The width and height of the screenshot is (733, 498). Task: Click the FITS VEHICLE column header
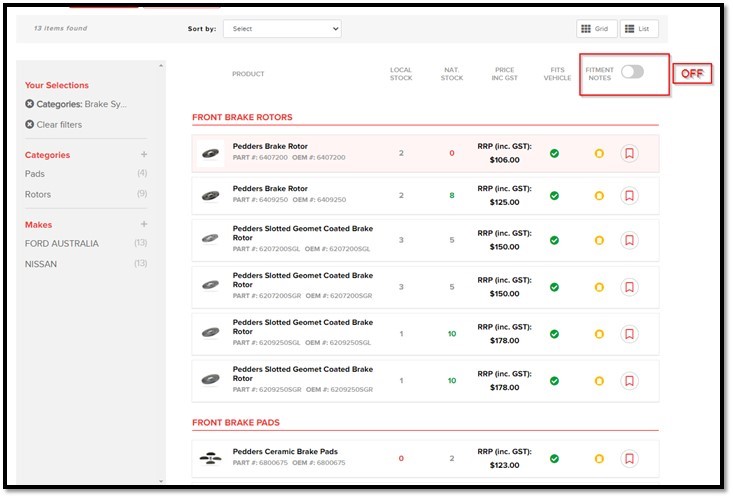(x=557, y=74)
